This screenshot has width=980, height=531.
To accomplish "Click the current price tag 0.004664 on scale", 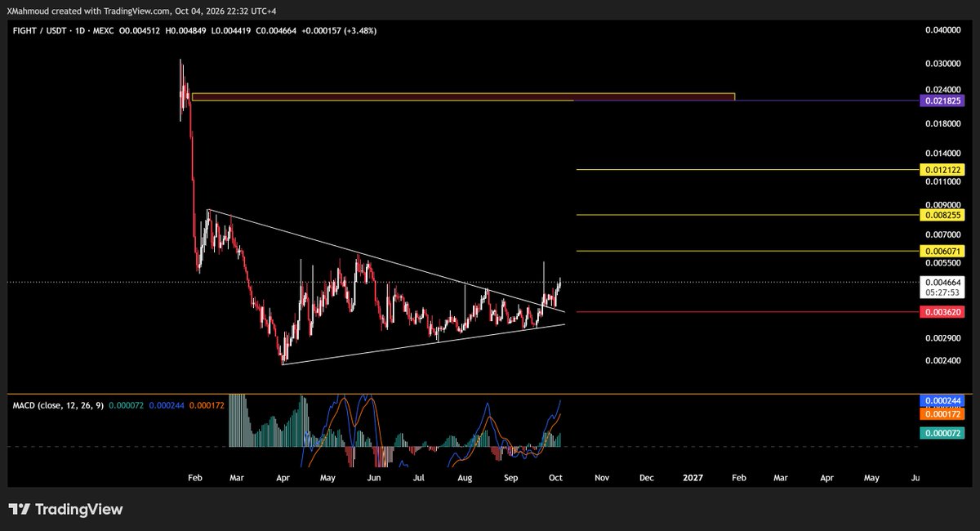I will point(942,281).
